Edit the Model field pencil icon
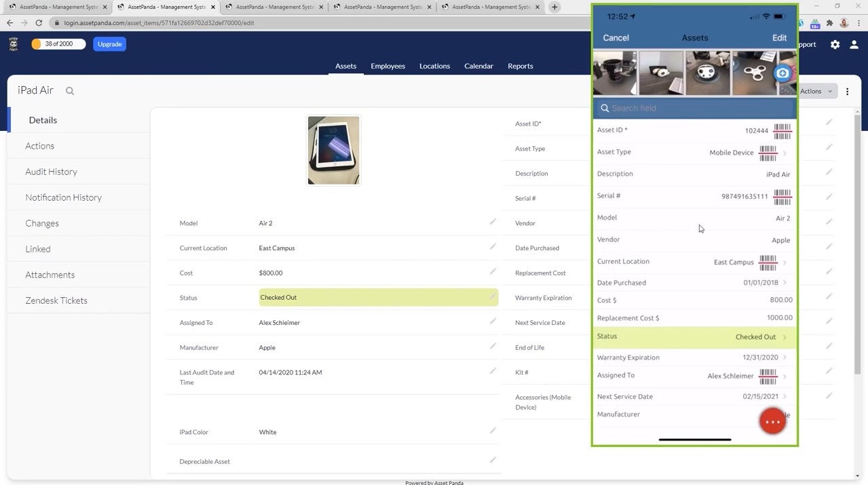 pyautogui.click(x=493, y=222)
